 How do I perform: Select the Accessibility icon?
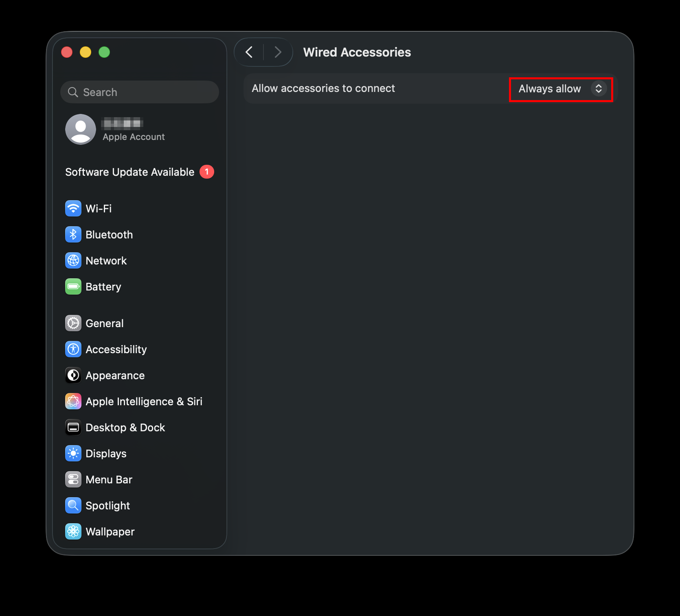(x=73, y=350)
